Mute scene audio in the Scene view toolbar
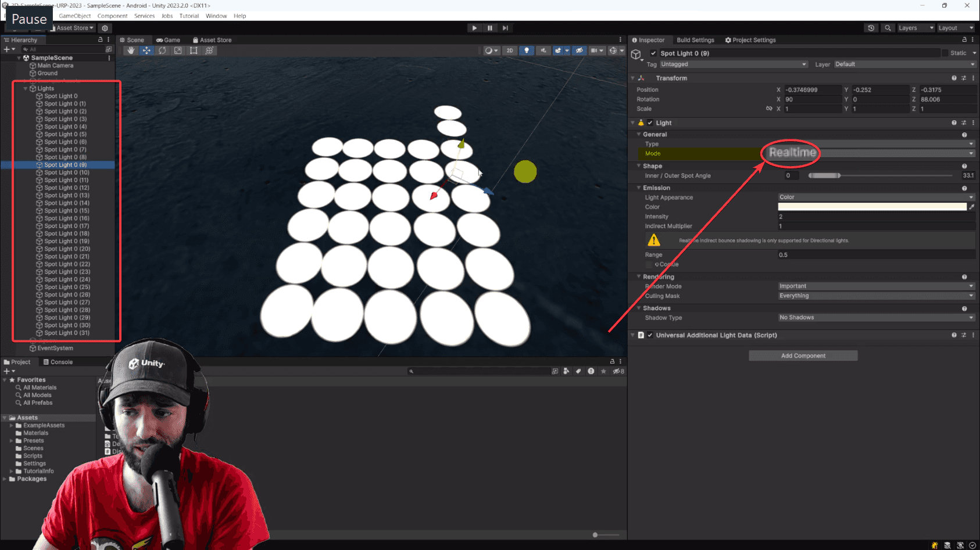Viewport: 980px width, 550px height. pyautogui.click(x=543, y=51)
